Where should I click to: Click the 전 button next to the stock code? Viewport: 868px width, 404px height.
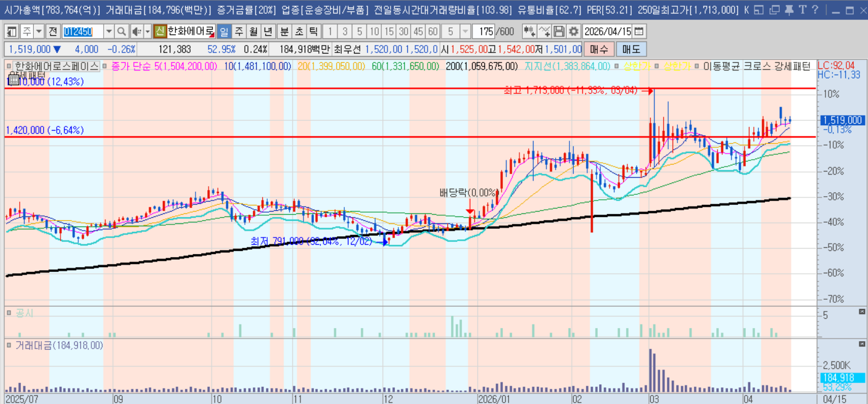pos(52,31)
